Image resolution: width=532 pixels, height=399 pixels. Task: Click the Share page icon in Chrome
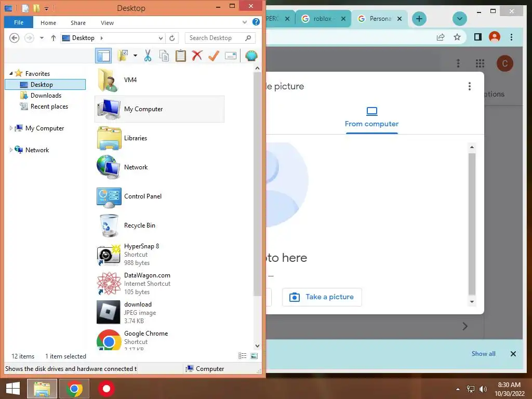point(441,37)
